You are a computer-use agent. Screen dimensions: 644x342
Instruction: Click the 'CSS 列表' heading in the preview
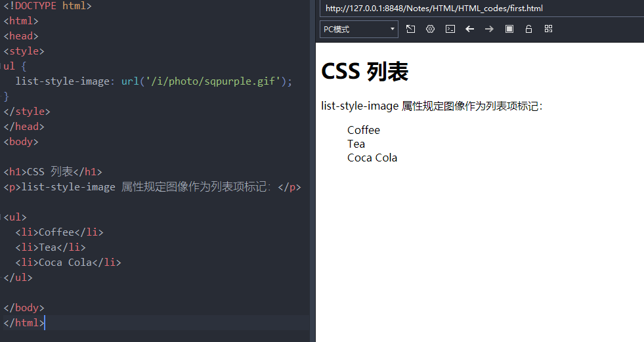point(365,72)
